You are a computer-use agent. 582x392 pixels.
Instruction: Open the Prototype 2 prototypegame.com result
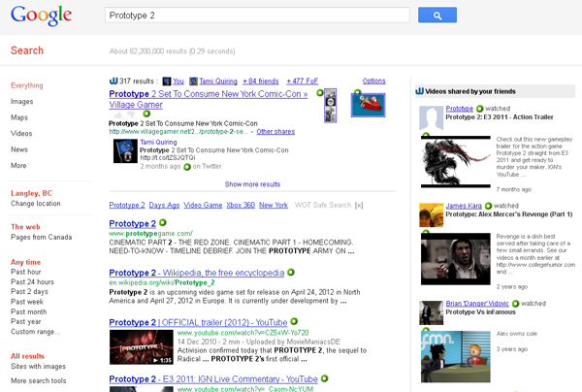click(x=133, y=224)
